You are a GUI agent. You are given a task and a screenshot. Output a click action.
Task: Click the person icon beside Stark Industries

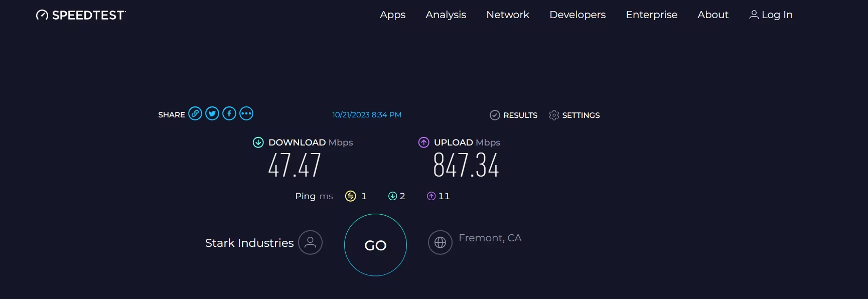(x=310, y=242)
